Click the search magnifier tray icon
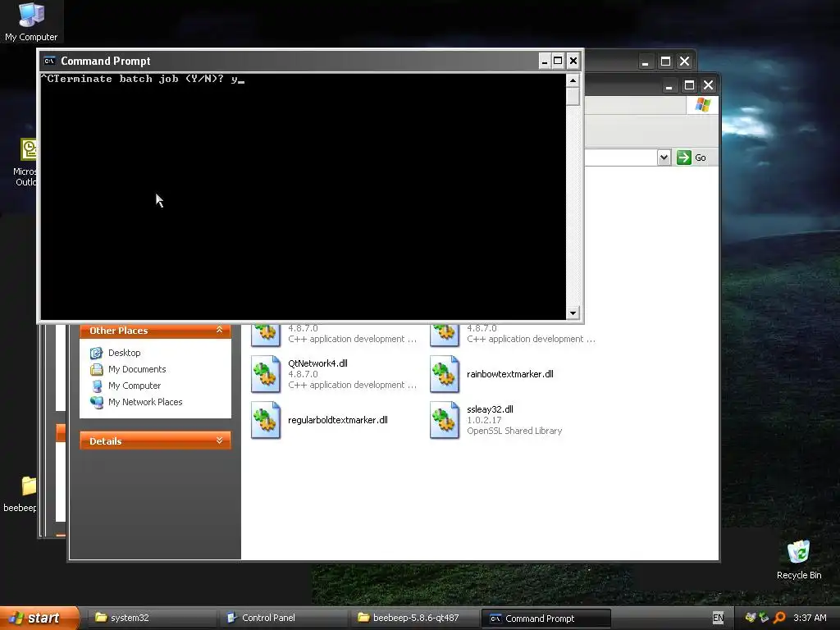 [x=779, y=618]
